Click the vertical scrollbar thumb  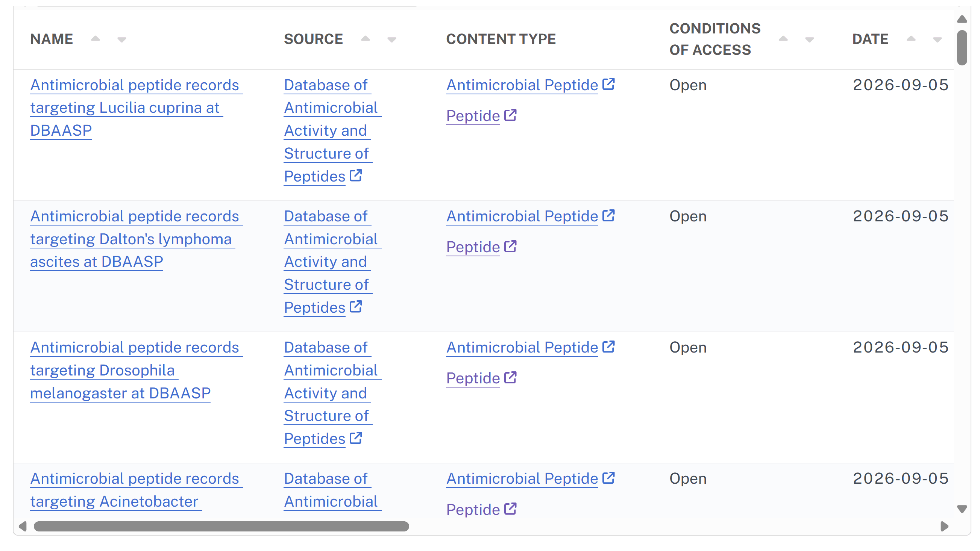pos(962,47)
